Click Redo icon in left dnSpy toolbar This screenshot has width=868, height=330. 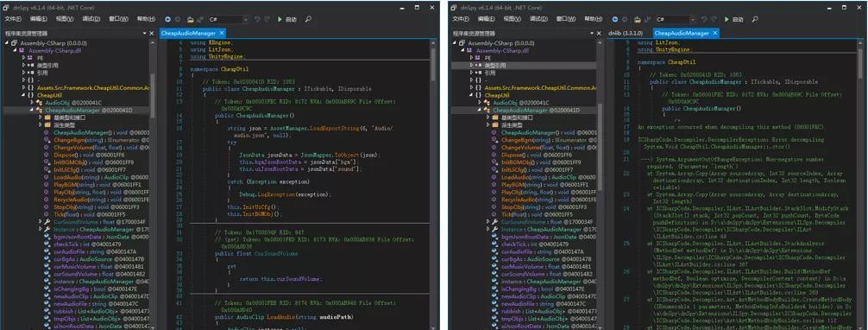[x=266, y=19]
